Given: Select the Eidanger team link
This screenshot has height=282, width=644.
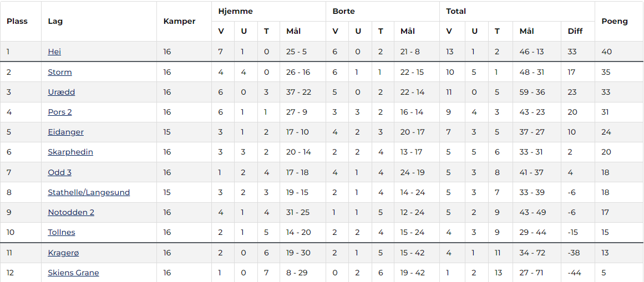Looking at the screenshot, I should tap(65, 132).
